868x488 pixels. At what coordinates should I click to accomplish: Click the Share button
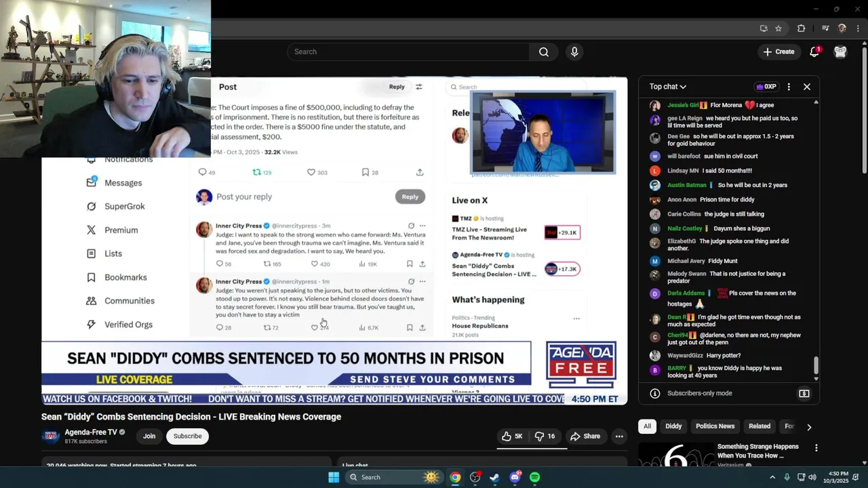click(x=585, y=436)
